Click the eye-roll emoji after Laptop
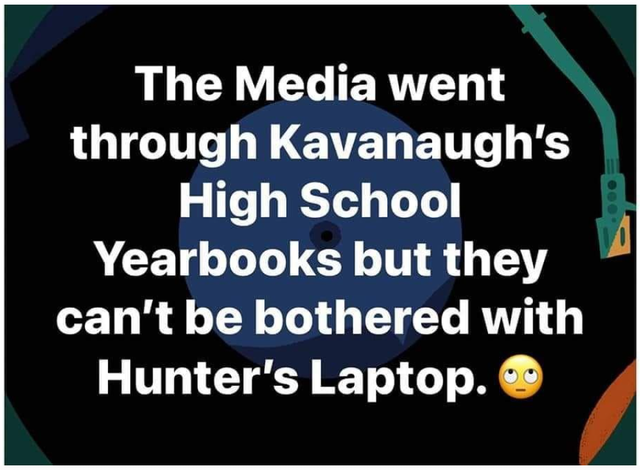The image size is (640, 470). (522, 376)
